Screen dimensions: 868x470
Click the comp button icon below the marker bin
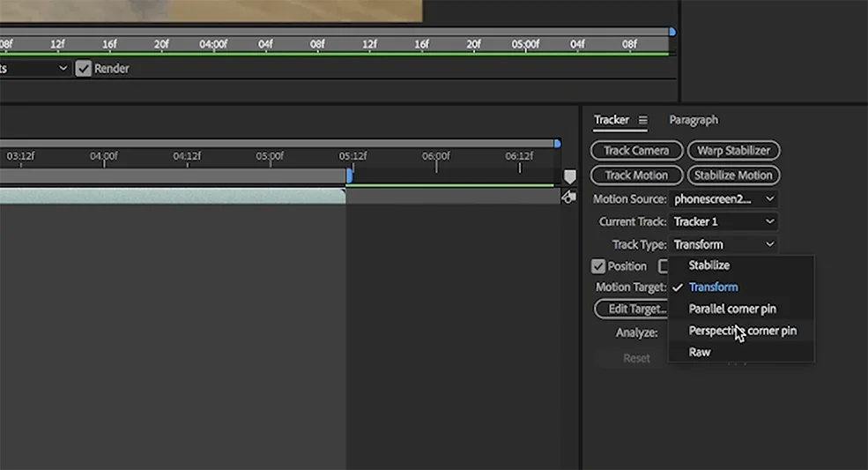[x=569, y=197]
